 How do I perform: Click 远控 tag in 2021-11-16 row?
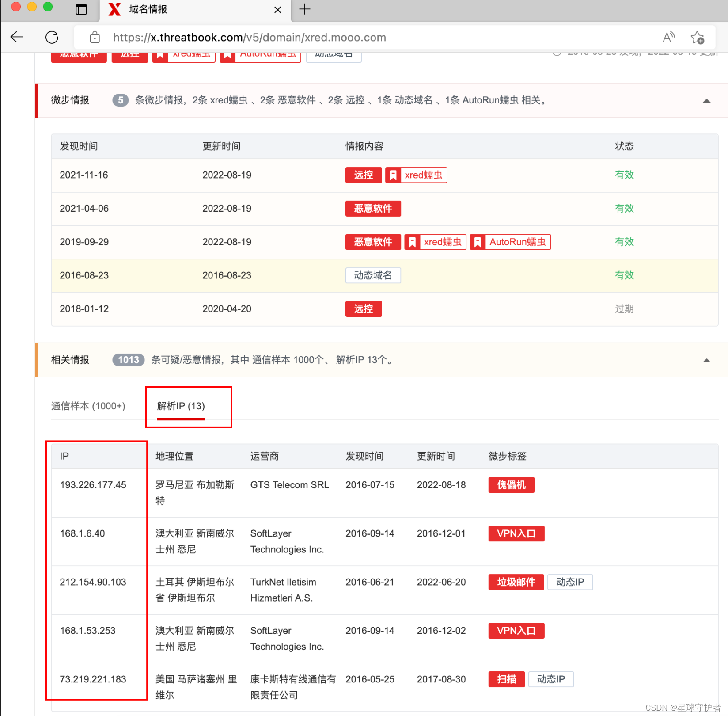pos(364,175)
